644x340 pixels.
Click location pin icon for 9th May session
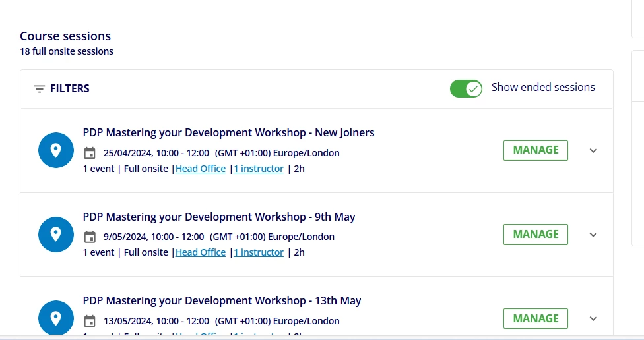56,234
